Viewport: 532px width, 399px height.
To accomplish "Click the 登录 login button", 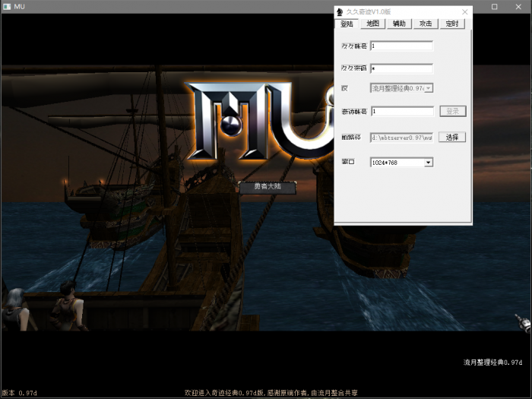I will tap(453, 111).
